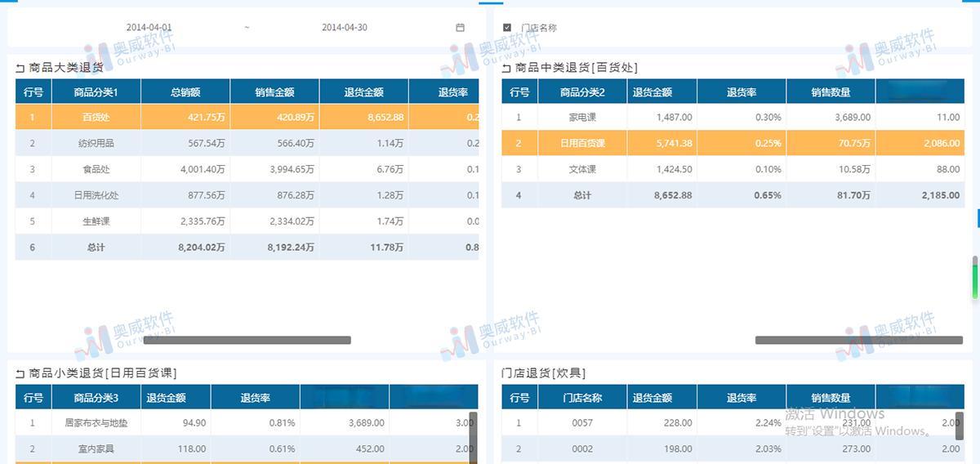Open the date range calendar picker
The width and height of the screenshot is (980, 464).
[460, 28]
